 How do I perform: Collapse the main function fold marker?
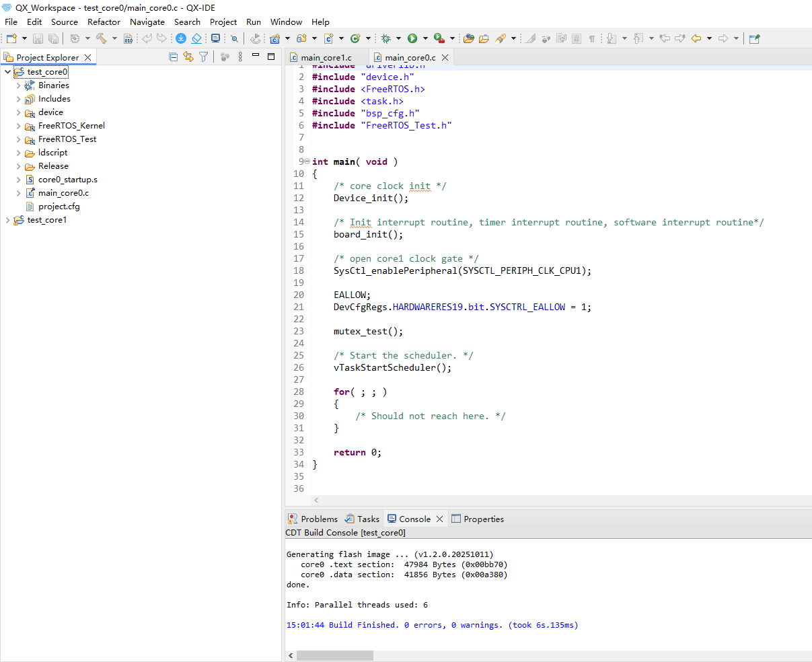point(307,161)
